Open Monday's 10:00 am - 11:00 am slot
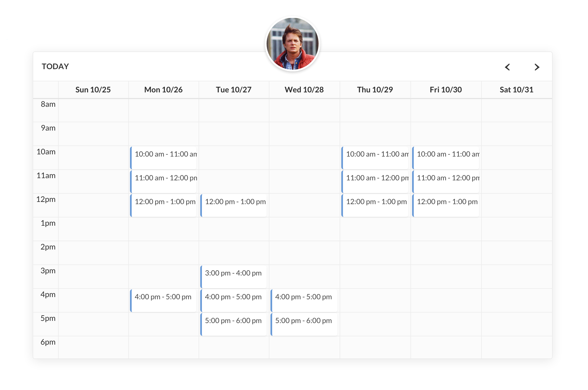The image size is (588, 390). pyautogui.click(x=164, y=158)
